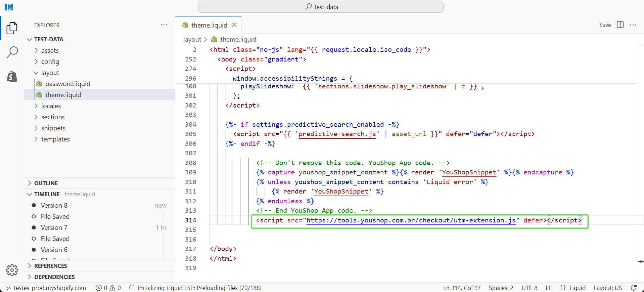Open Explorer more actions ellipsis
Image resolution: width=644 pixels, height=292 pixels.
(x=164, y=25)
